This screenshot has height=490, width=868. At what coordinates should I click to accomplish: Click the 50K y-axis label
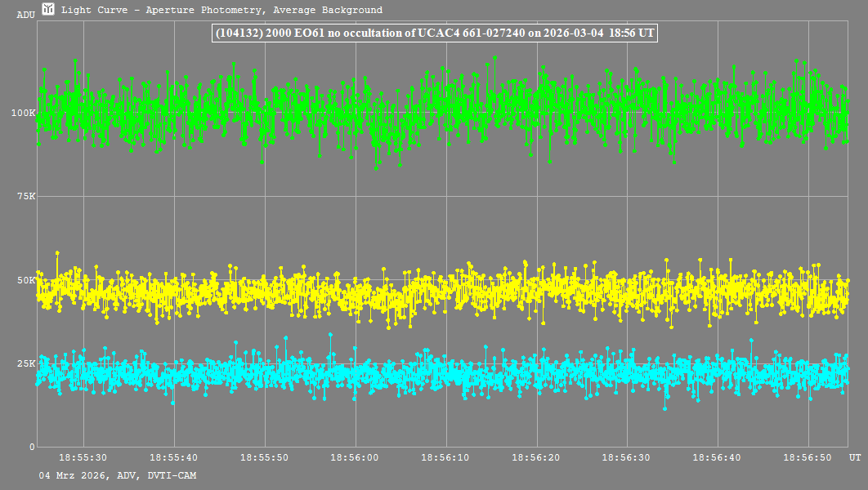tap(26, 280)
